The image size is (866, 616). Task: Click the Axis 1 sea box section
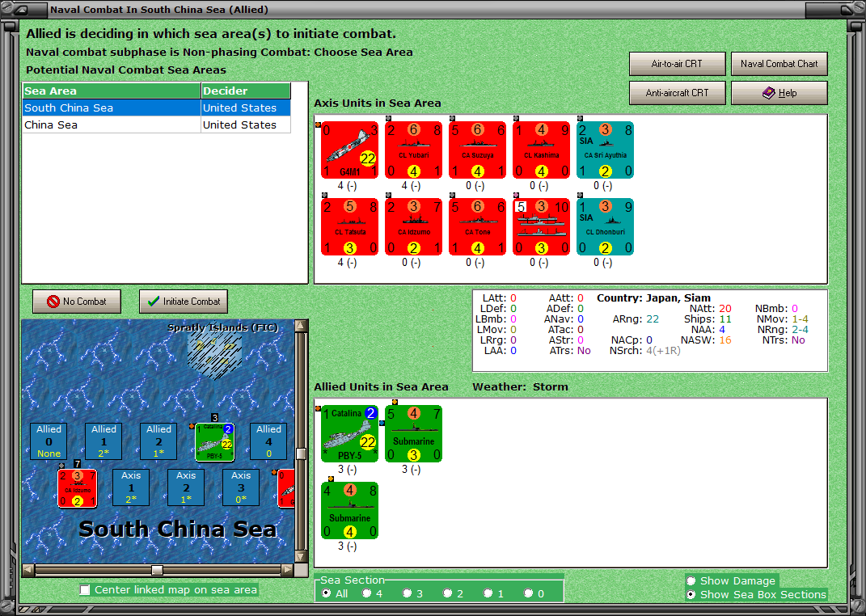(131, 488)
